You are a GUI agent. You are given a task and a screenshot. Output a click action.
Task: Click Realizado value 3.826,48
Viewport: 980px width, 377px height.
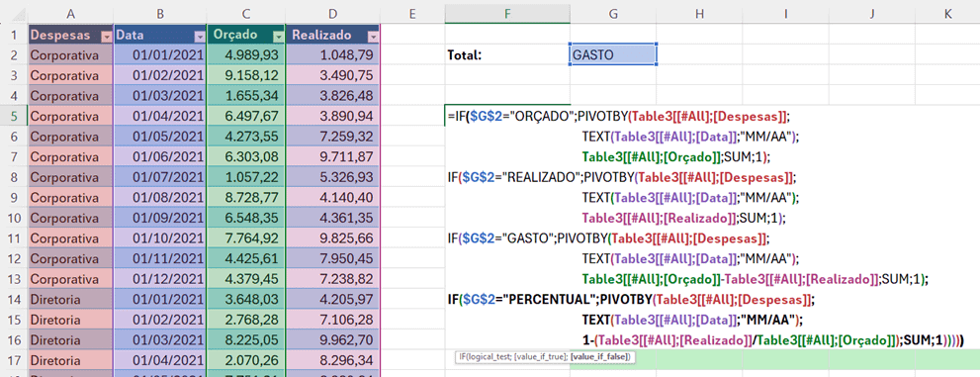(332, 96)
